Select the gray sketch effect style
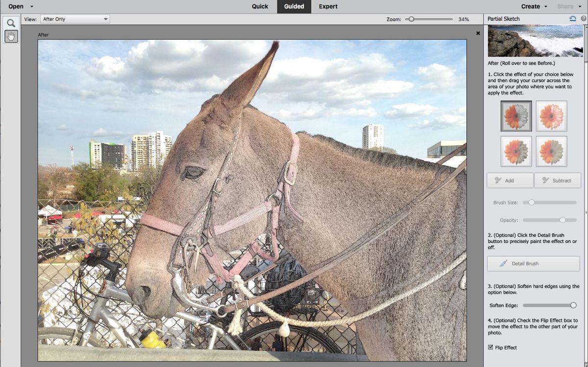 [x=515, y=116]
